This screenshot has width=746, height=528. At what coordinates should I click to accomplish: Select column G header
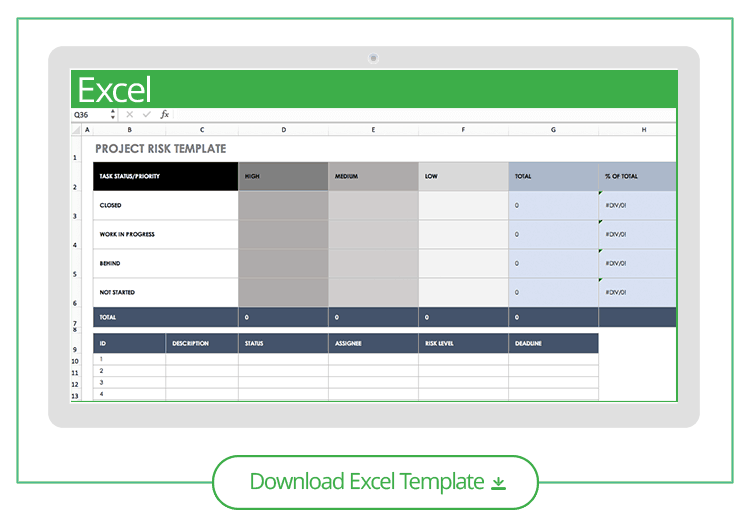pos(553,129)
